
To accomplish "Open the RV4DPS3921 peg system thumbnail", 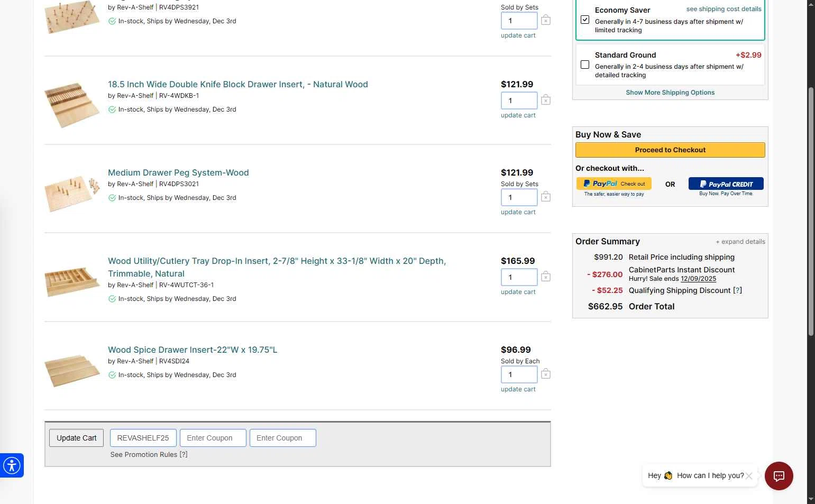I will 72,17.
